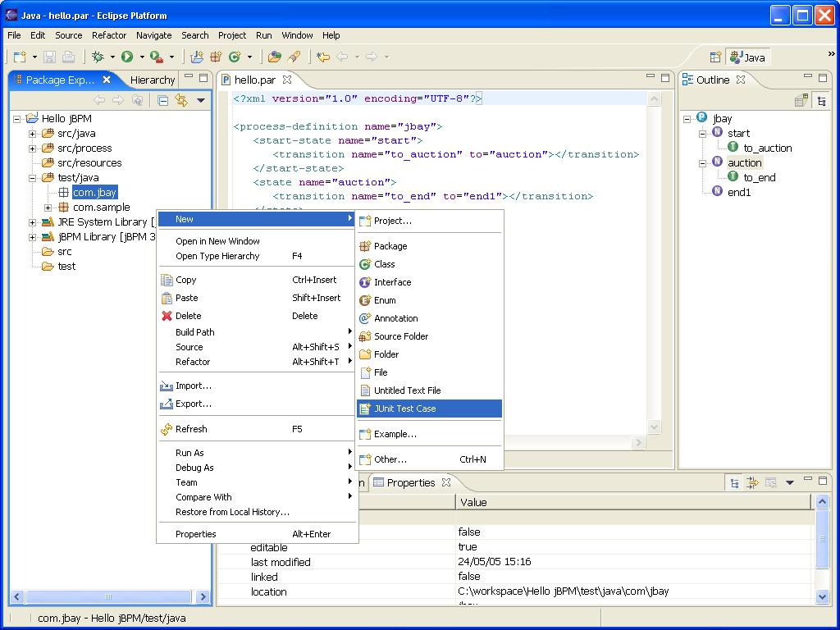Screen dimensions: 840x630
Task: Click the Search flashlight toolbar icon
Action: 294,57
